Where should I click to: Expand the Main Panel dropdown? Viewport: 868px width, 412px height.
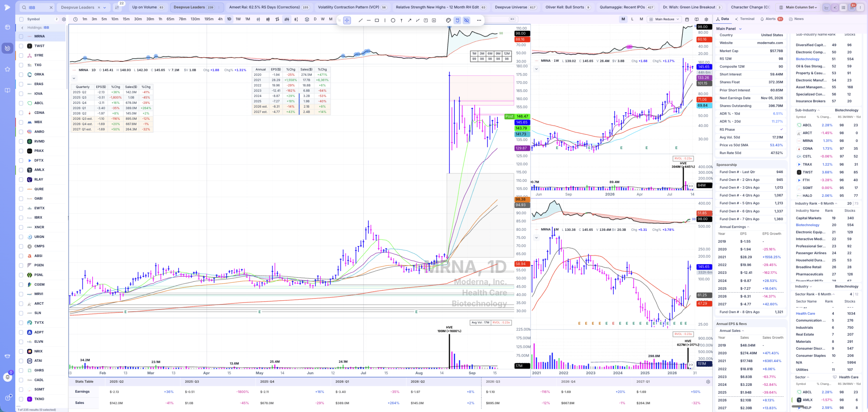tap(740, 29)
